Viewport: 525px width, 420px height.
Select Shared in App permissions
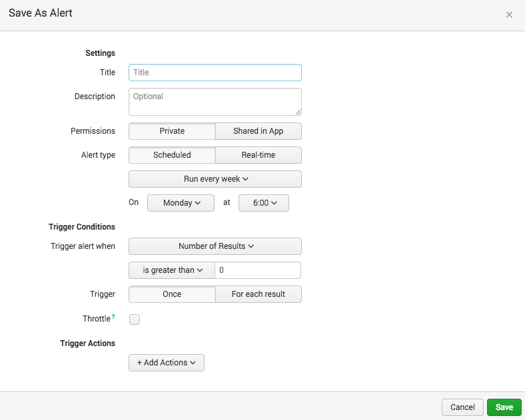tap(258, 131)
